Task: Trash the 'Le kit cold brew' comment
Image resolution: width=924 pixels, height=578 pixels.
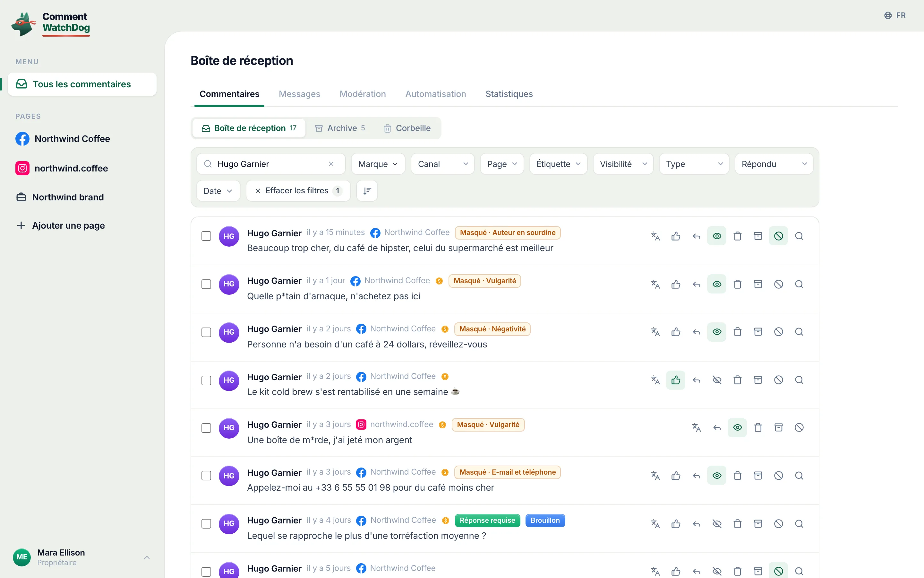Action: [x=738, y=380]
